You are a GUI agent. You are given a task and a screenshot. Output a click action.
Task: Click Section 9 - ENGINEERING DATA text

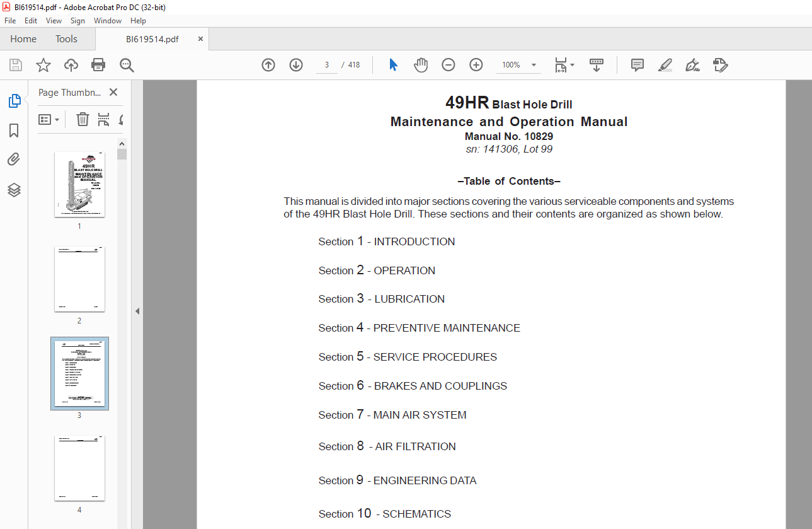(397, 480)
